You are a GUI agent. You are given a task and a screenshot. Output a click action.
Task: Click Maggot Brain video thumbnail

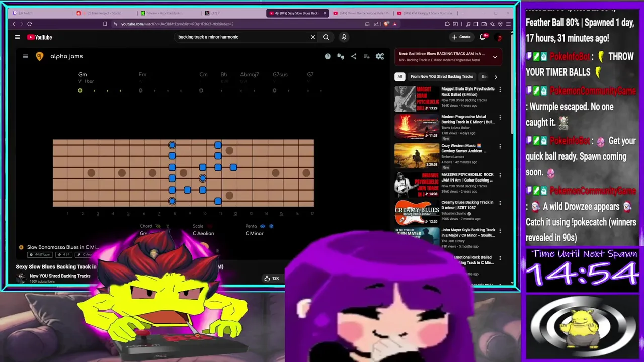[x=417, y=99]
